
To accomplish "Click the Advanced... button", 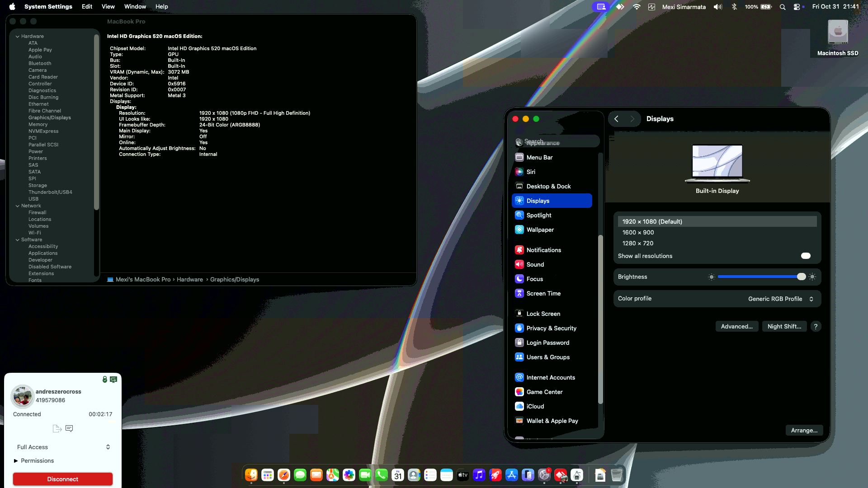I will [x=737, y=326].
